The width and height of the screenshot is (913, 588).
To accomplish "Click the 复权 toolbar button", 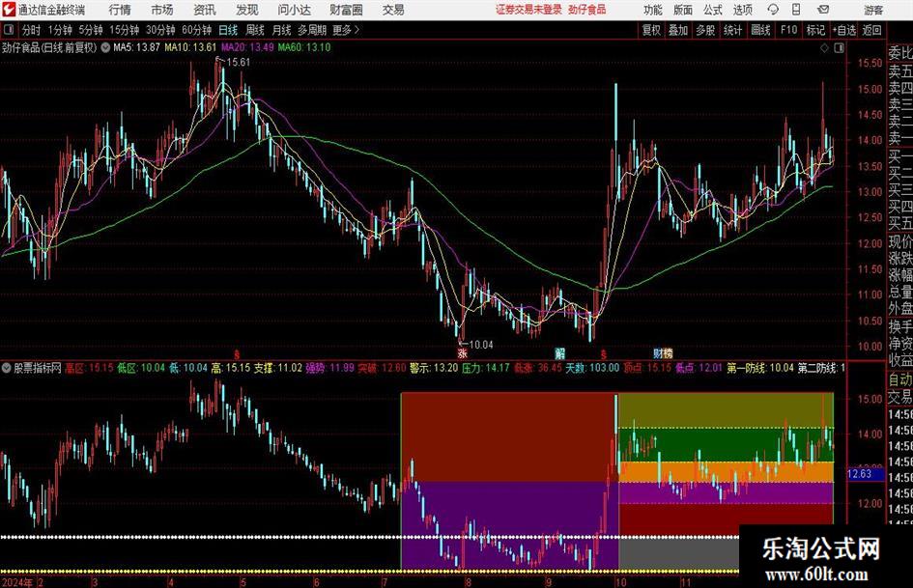I will tap(651, 30).
